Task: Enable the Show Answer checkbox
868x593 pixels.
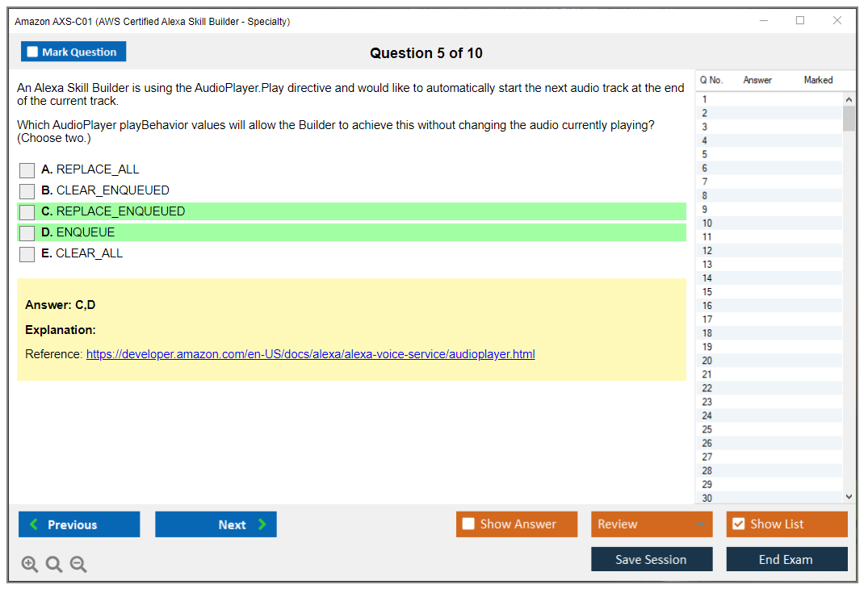Action: click(468, 524)
